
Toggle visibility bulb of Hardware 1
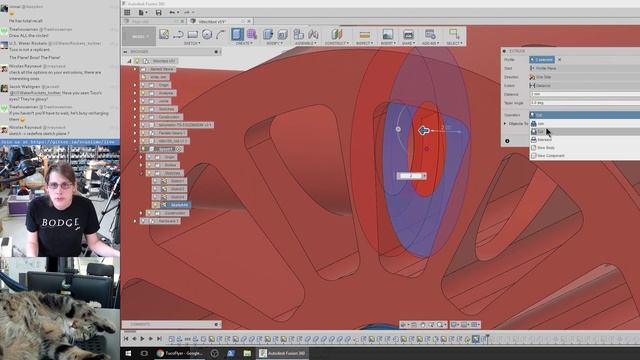coord(143,221)
